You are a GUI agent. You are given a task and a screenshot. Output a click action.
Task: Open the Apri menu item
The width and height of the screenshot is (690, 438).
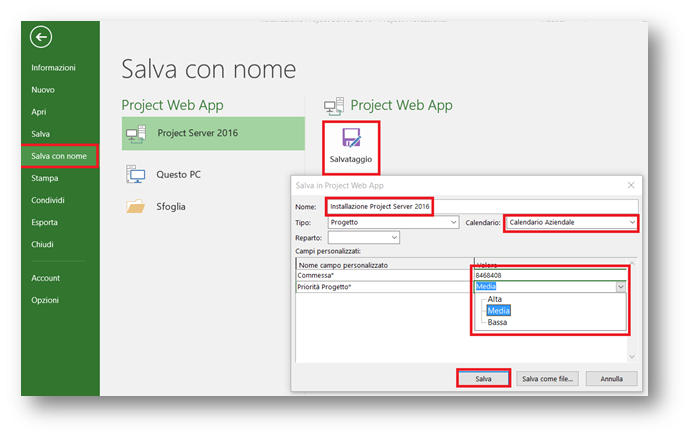point(39,112)
